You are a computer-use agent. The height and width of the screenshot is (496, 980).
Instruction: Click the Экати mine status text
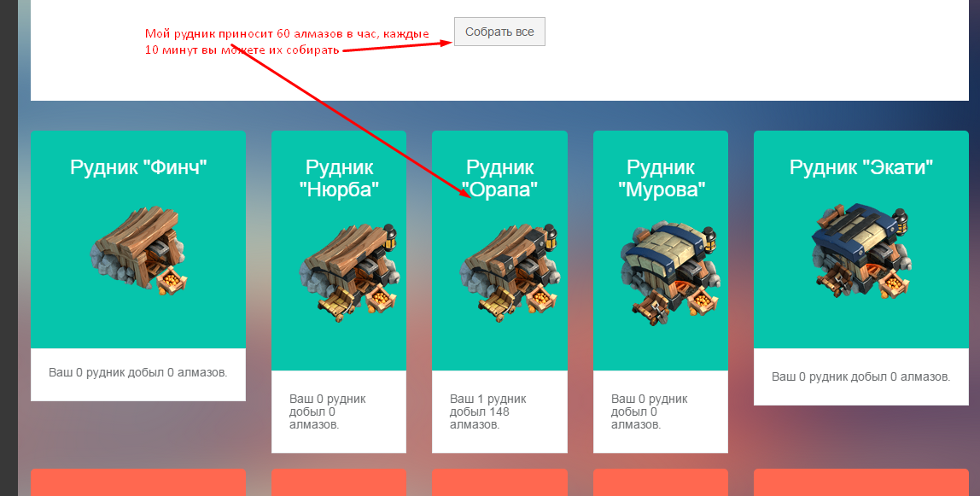tap(860, 376)
